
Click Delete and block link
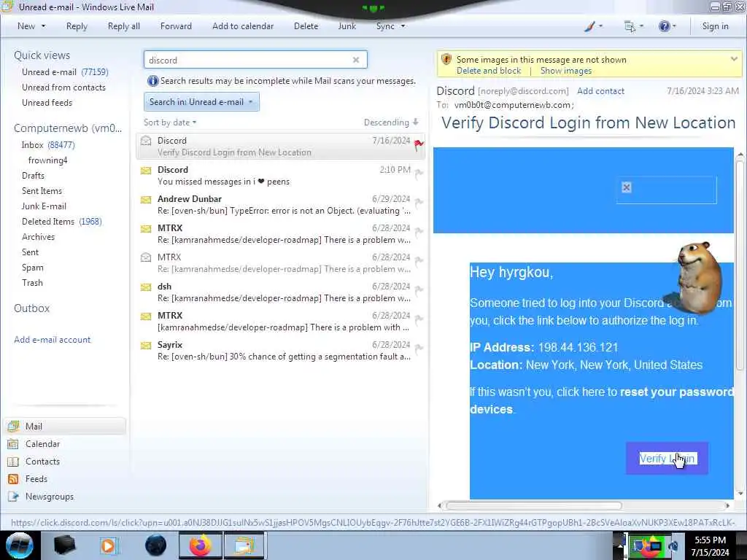[x=489, y=71]
